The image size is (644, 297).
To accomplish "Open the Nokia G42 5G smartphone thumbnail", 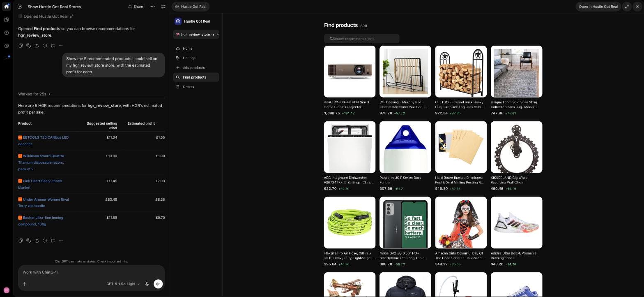I will tap(405, 223).
